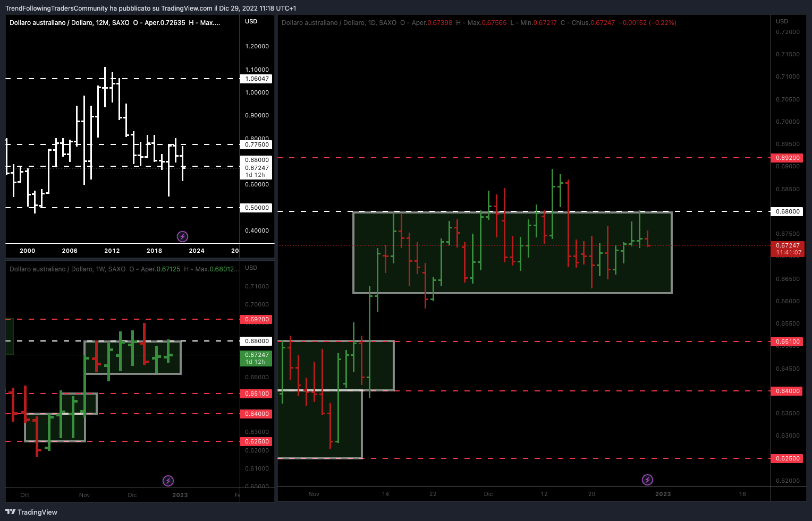The image size is (812, 521).
Task: Click the 0.71000 scale value on the 1W price axis
Action: (x=257, y=286)
